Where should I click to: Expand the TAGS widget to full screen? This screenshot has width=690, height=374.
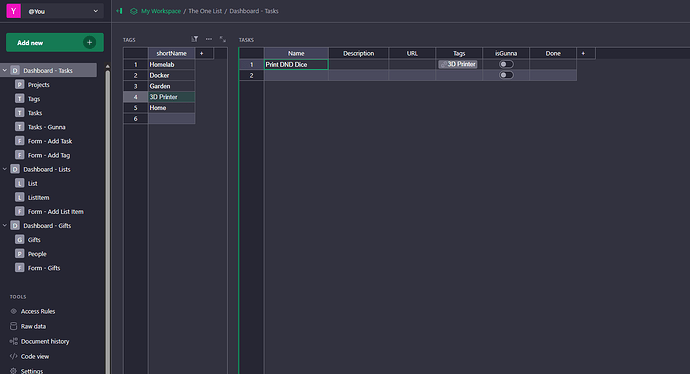[x=223, y=39]
